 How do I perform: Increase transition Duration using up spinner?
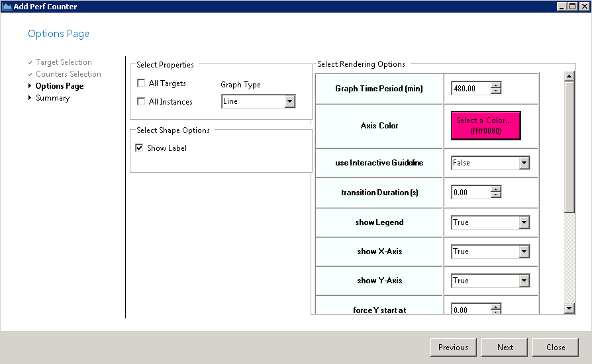click(496, 189)
